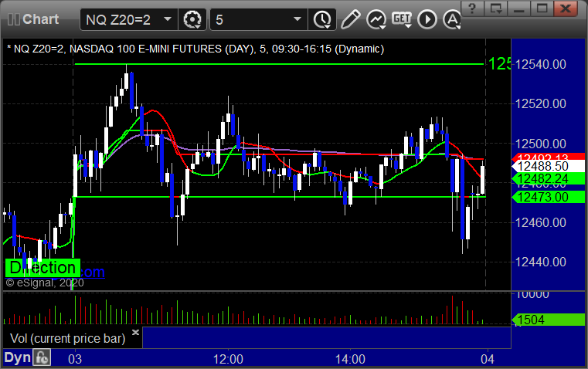The width and height of the screenshot is (588, 369).
Task: Click the 1504 volume value tag
Action: coord(549,320)
